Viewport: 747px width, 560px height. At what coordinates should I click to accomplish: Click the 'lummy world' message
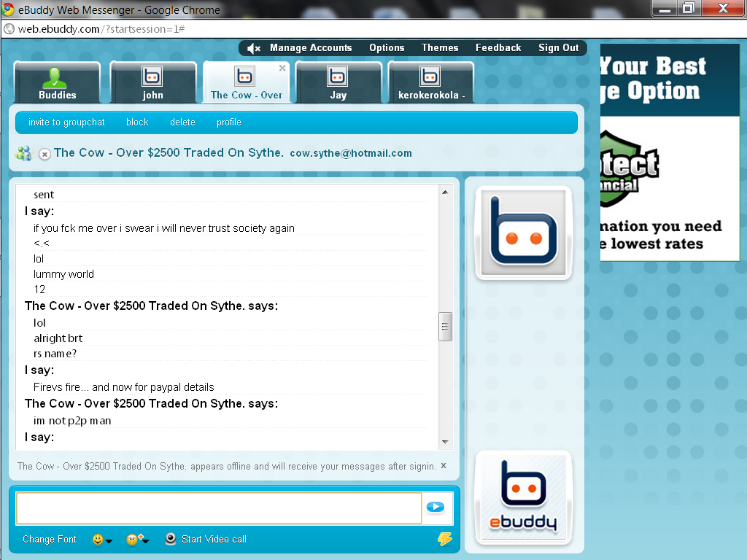[63, 274]
